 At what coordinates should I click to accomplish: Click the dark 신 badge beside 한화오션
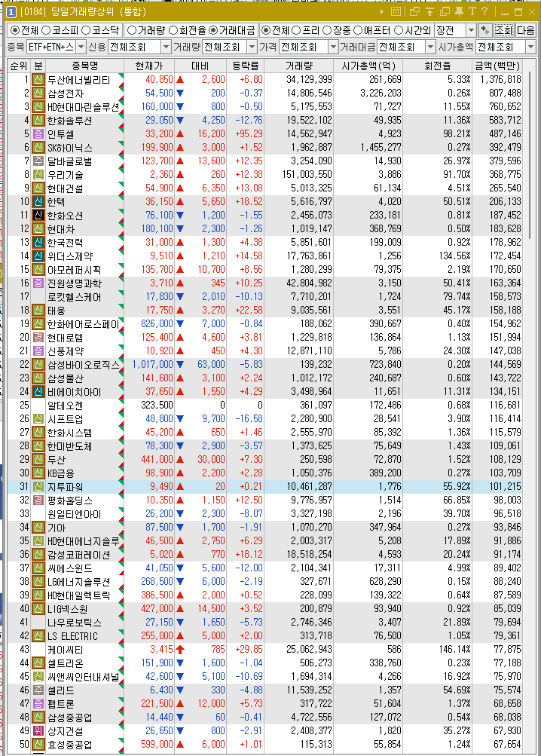pos(38,216)
